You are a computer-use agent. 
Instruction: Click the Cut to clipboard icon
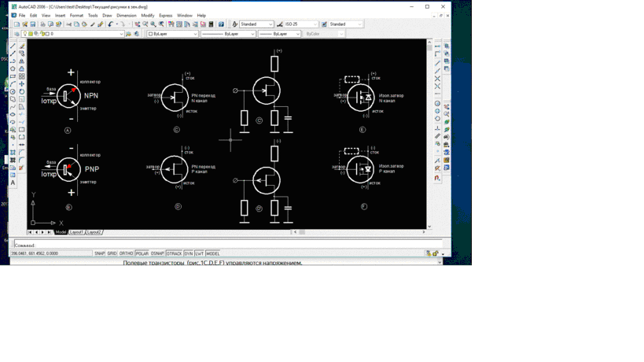68,24
